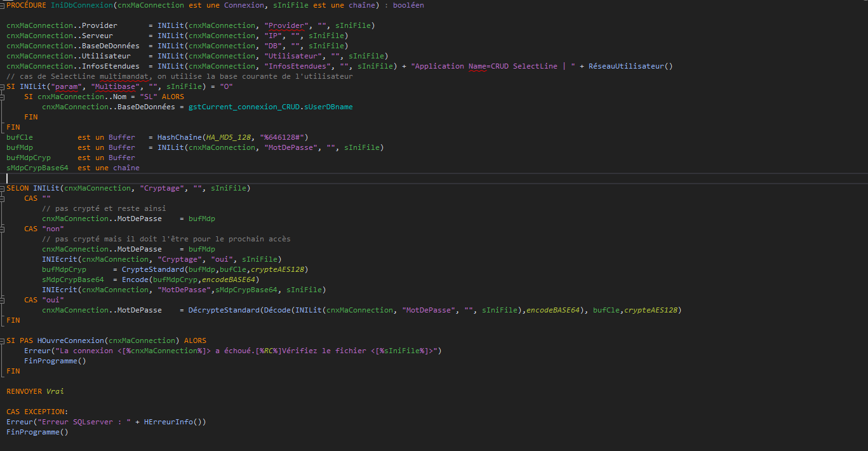Select the "%646128#" string literal
868x451 pixels.
click(283, 137)
